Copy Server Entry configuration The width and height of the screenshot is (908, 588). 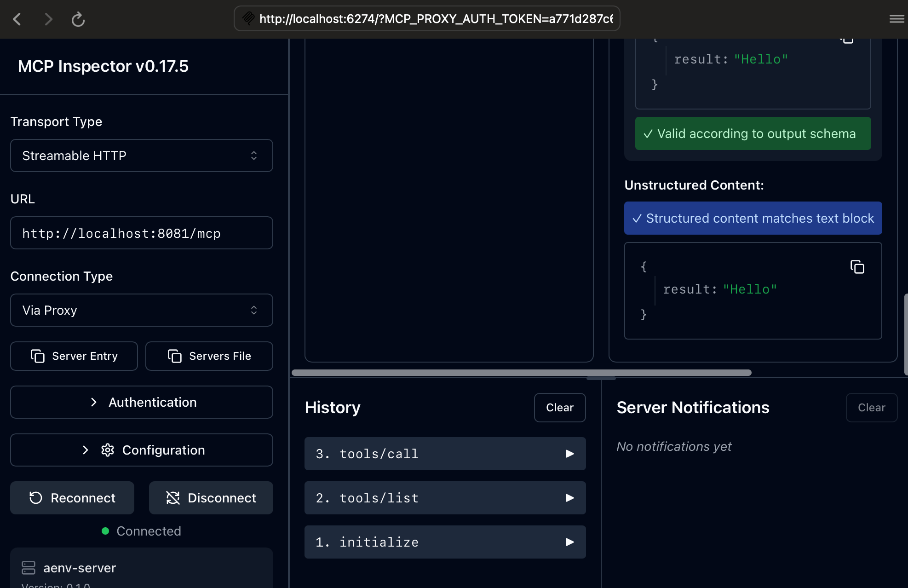click(x=74, y=356)
